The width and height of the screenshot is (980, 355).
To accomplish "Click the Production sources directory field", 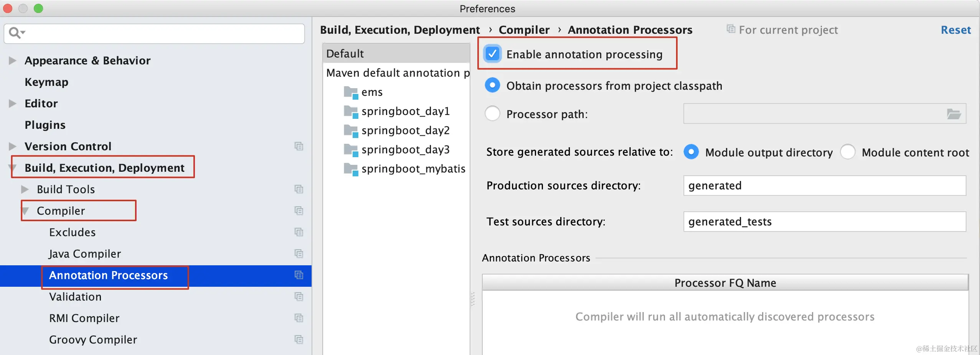I will click(x=824, y=186).
